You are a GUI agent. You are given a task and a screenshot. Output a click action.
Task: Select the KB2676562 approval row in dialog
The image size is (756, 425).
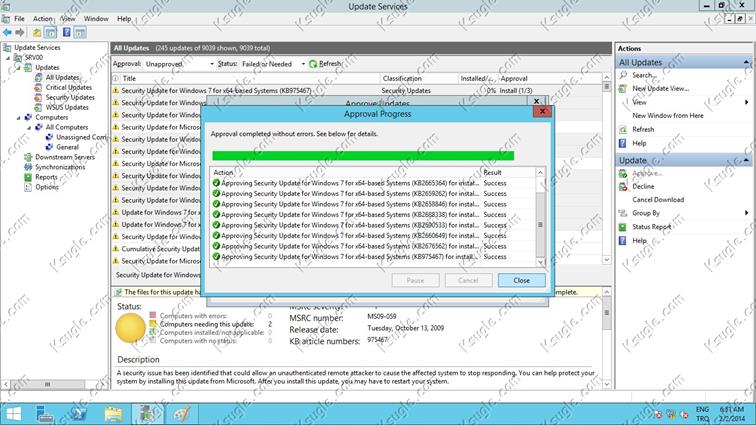[373, 246]
